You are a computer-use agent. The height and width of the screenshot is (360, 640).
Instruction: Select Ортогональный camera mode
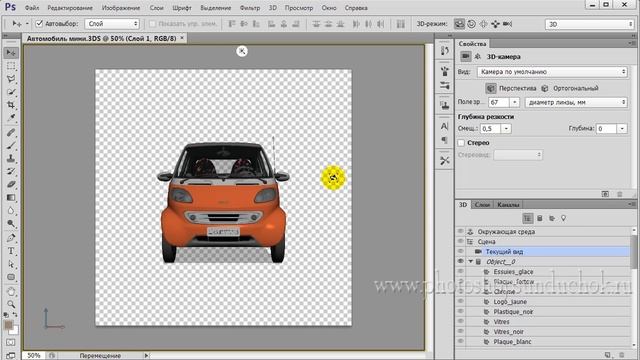tap(570, 88)
